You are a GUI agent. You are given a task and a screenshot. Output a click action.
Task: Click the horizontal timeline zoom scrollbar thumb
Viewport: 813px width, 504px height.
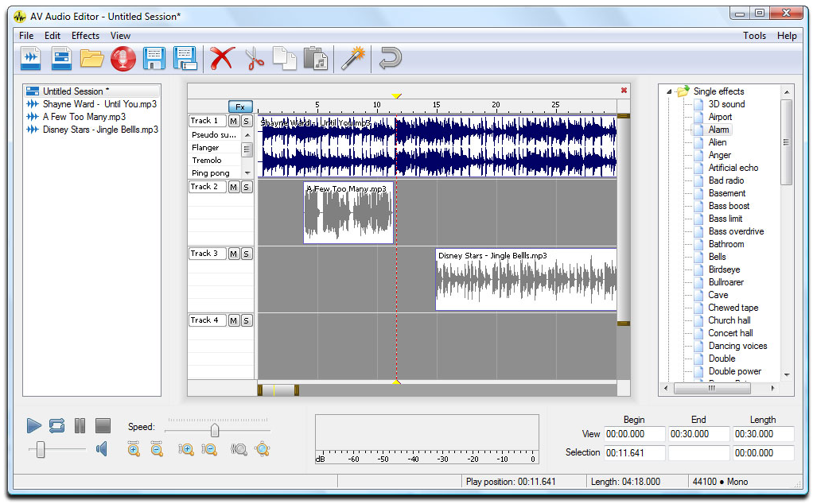278,390
